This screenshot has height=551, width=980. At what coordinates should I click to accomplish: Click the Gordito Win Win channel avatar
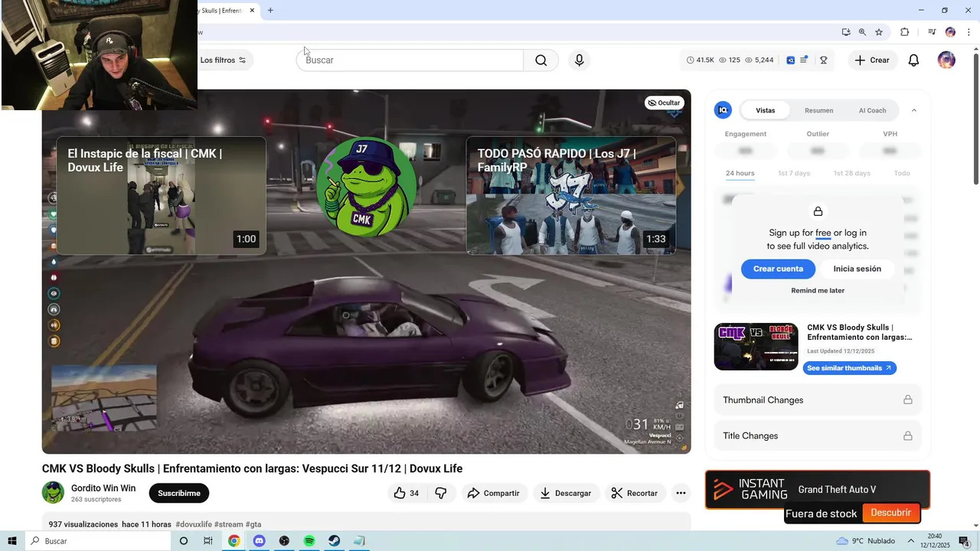(53, 492)
